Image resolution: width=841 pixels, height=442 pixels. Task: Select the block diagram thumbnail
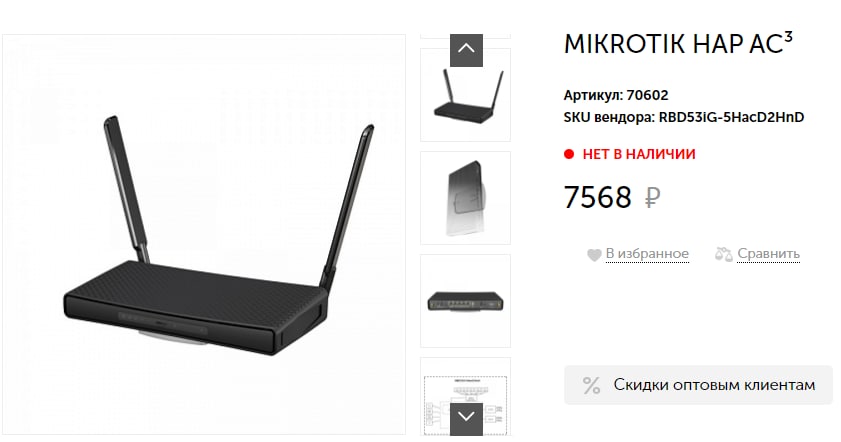[466, 396]
